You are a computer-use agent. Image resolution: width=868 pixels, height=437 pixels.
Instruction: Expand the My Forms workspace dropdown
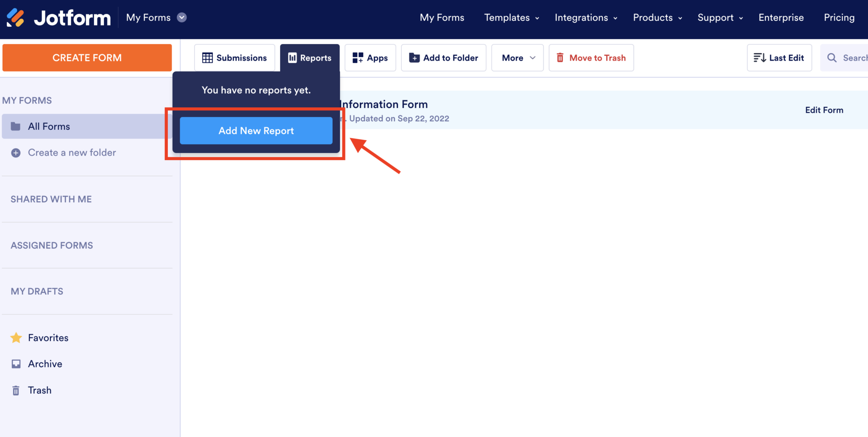pyautogui.click(x=182, y=17)
